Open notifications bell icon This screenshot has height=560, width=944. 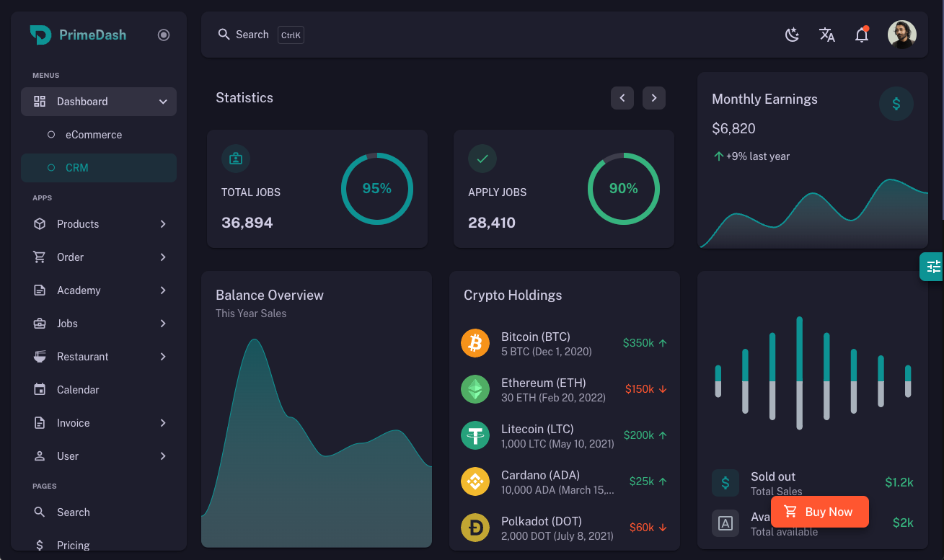pyautogui.click(x=861, y=35)
